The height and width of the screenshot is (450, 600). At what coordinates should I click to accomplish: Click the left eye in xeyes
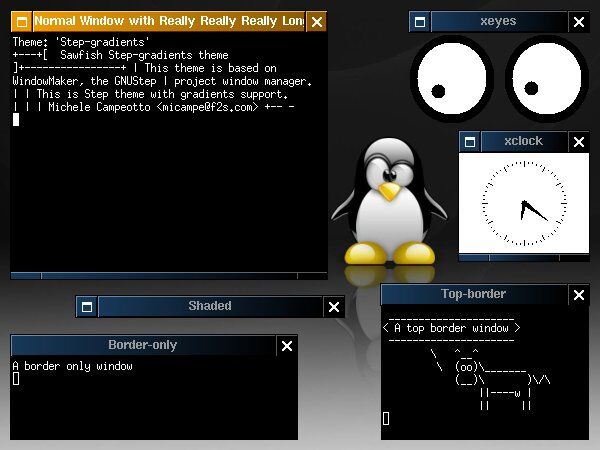(x=452, y=78)
